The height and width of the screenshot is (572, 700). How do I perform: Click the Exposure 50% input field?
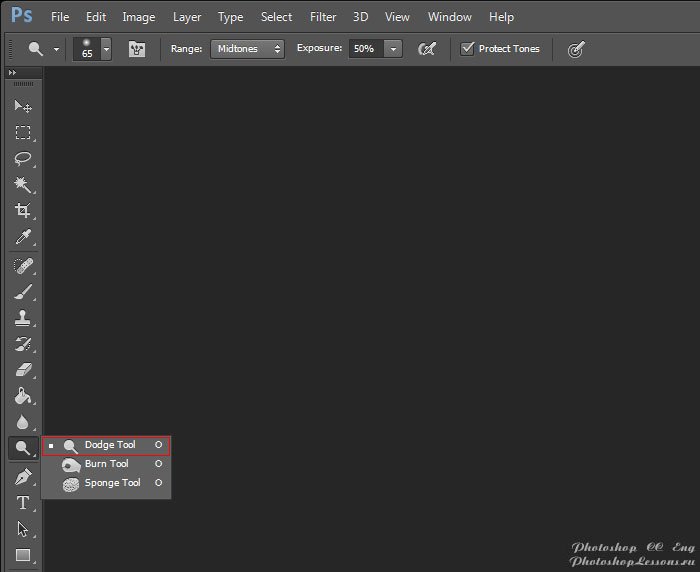point(365,48)
